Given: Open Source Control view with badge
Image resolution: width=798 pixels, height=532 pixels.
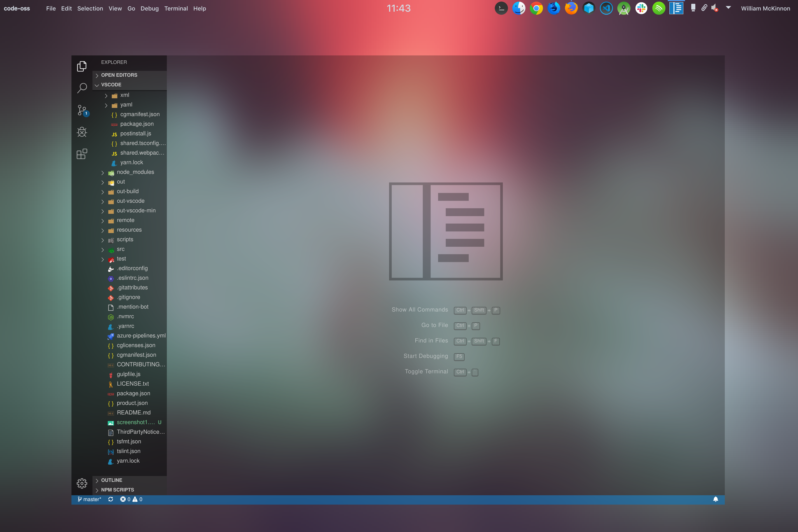Looking at the screenshot, I should click(x=82, y=110).
